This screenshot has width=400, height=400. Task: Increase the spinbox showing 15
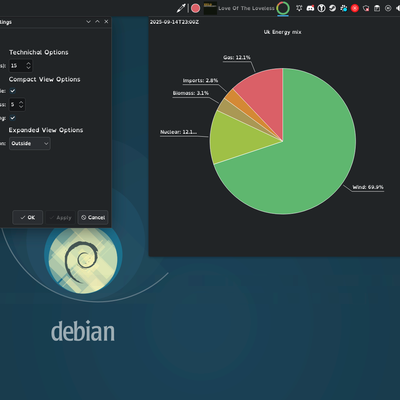pyautogui.click(x=28, y=63)
